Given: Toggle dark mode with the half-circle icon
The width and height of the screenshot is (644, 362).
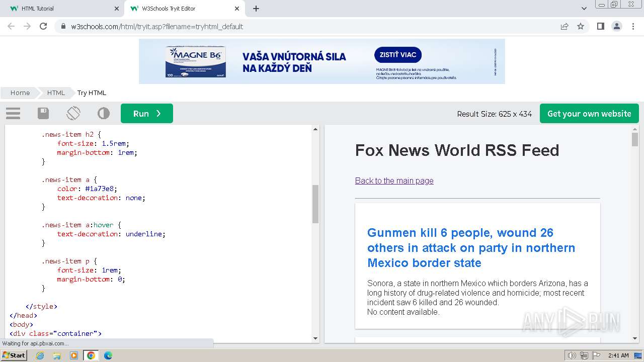Looking at the screenshot, I should [x=104, y=114].
